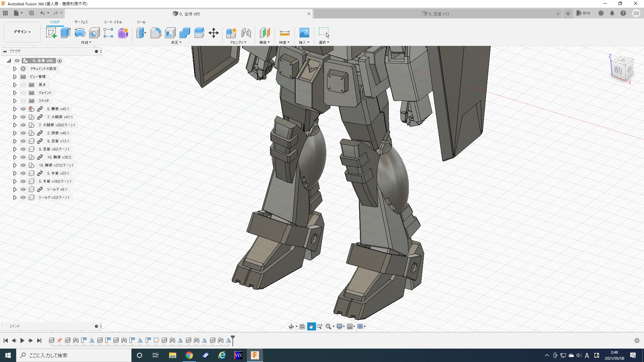Toggle visibility of シールド v9:1
The width and height of the screenshot is (644, 362).
pos(23,189)
